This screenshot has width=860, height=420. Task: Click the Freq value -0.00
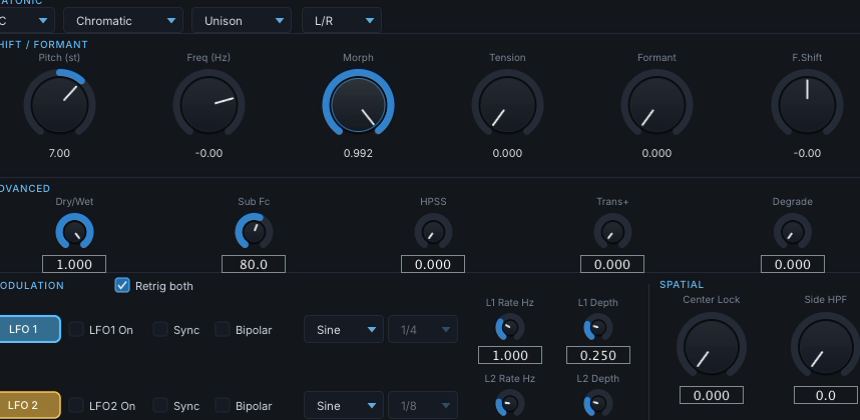click(209, 154)
